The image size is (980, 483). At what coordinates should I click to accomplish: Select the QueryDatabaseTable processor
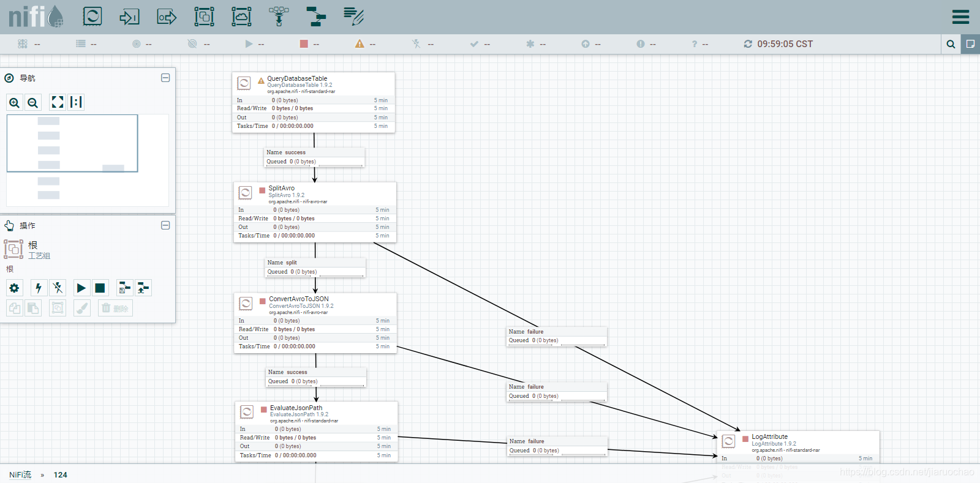point(314,102)
